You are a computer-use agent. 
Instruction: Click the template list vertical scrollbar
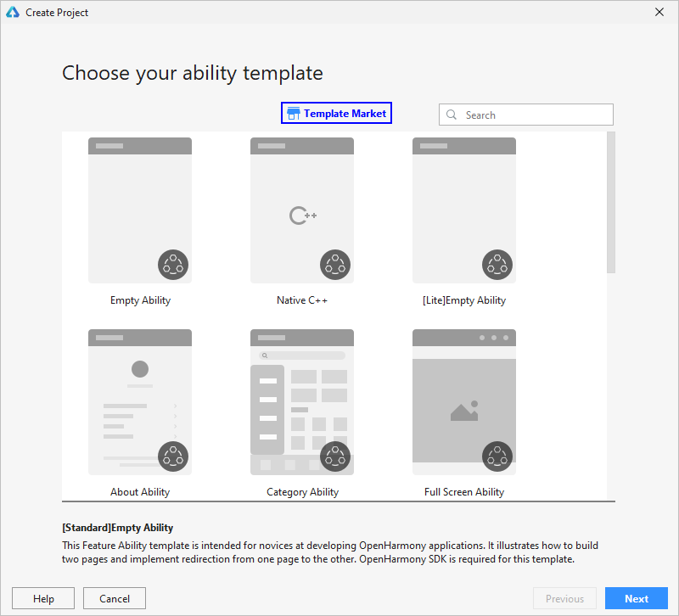click(x=611, y=203)
